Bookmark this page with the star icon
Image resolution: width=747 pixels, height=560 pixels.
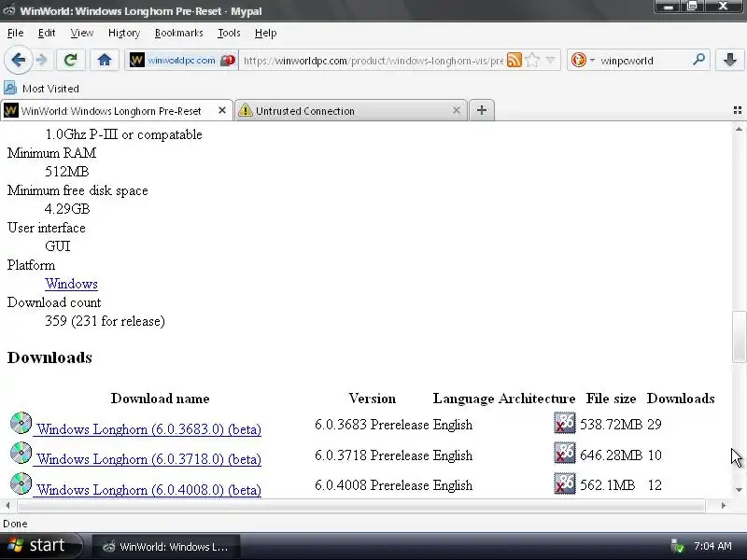click(532, 60)
